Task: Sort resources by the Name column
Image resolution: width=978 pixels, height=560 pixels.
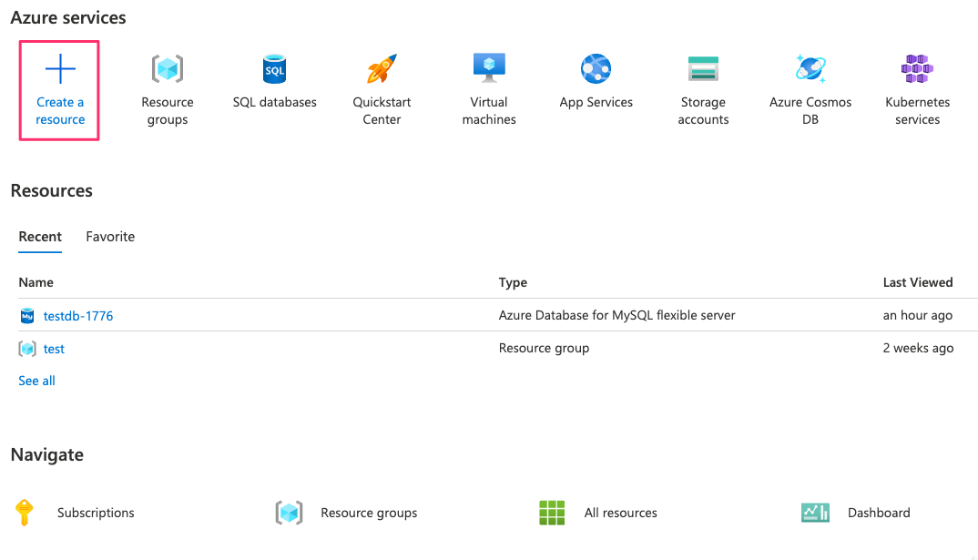Action: point(36,282)
